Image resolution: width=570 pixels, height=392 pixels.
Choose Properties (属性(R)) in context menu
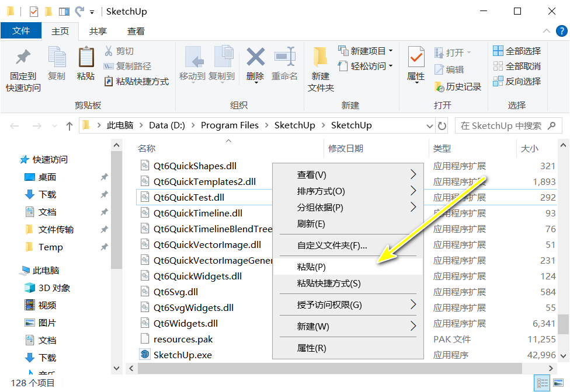[348, 348]
